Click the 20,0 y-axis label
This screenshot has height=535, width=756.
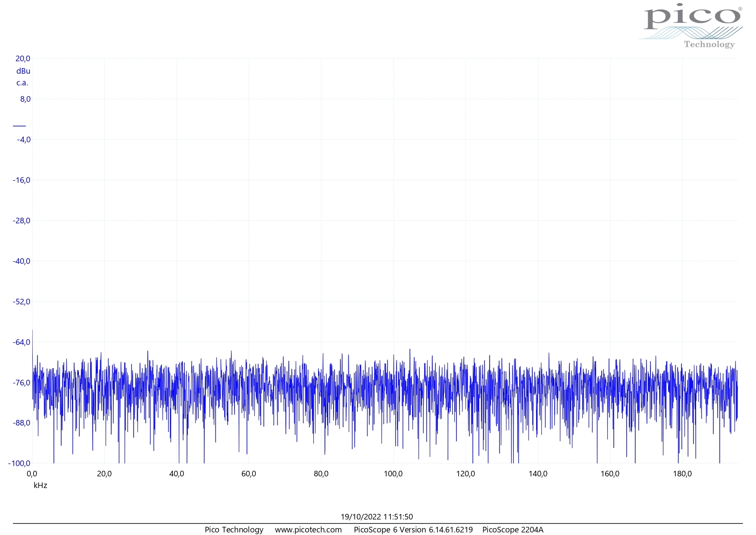click(x=23, y=59)
